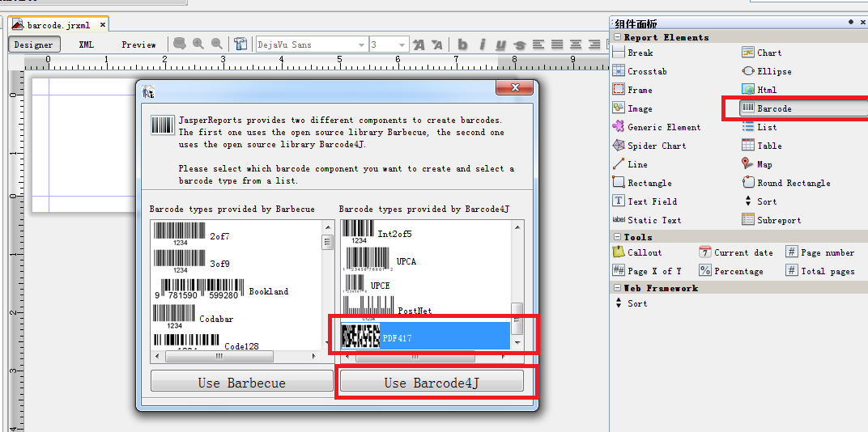Select the Spider Chart element
The width and height of the screenshot is (868, 432).
pyautogui.click(x=649, y=146)
